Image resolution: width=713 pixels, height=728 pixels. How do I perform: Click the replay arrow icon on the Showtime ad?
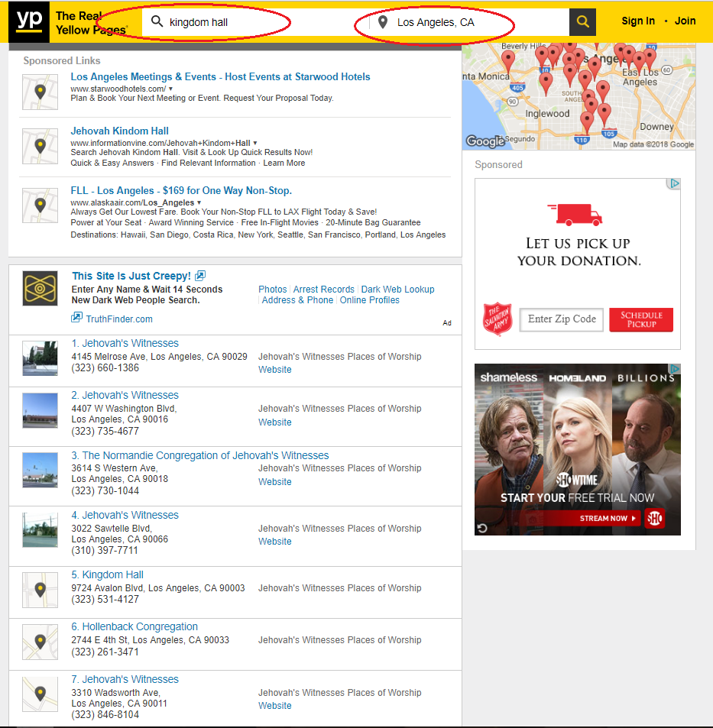tap(482, 529)
